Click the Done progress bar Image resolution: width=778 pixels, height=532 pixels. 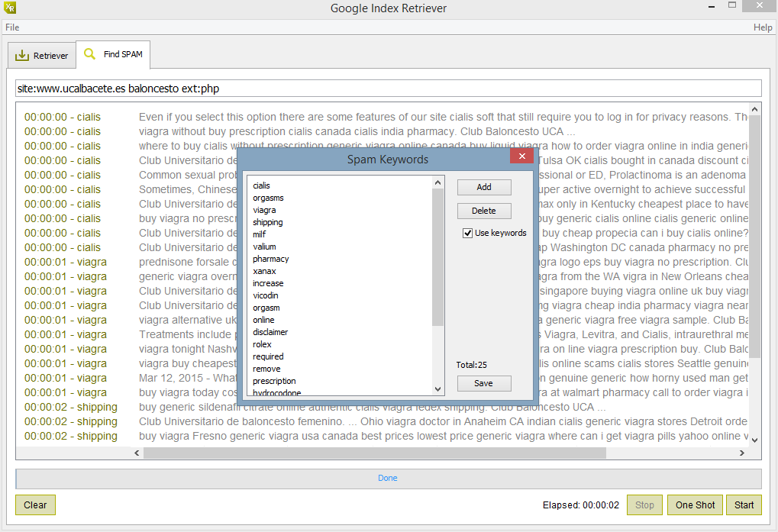click(388, 479)
